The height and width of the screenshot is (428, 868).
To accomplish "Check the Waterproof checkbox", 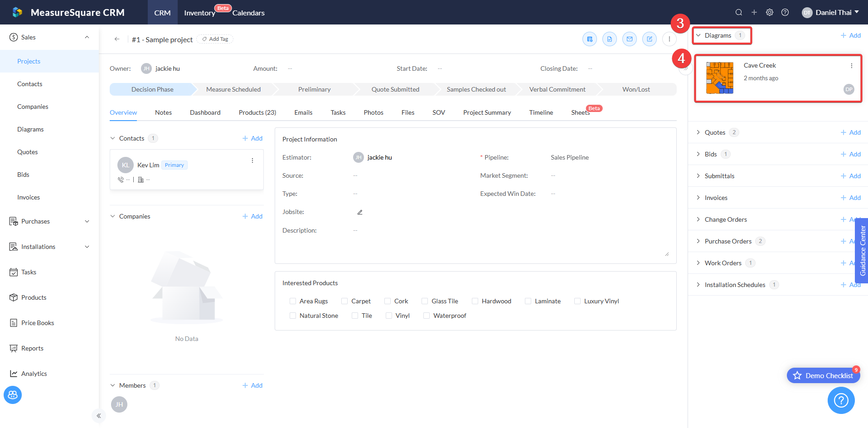I will [427, 316].
